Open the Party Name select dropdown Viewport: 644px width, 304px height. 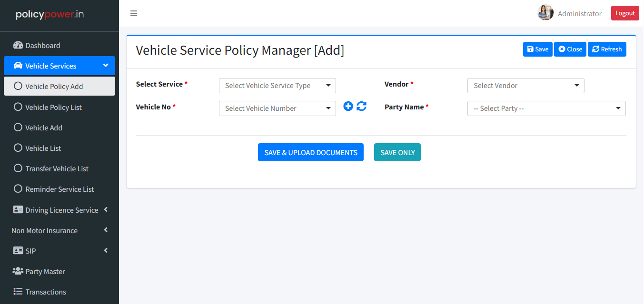pos(546,108)
